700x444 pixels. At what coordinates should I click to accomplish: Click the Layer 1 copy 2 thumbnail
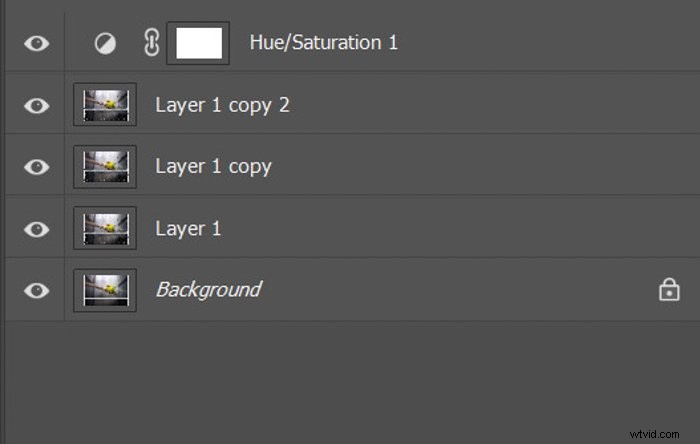point(105,105)
